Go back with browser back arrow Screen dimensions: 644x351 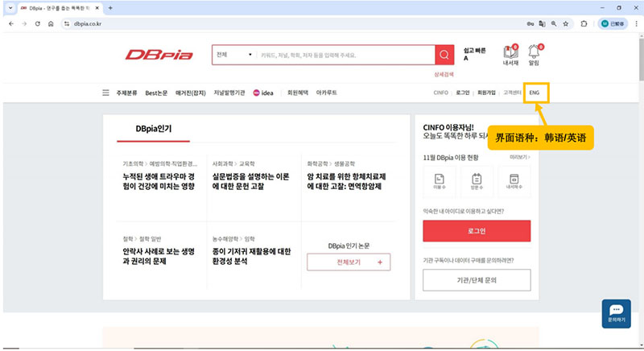[11, 24]
